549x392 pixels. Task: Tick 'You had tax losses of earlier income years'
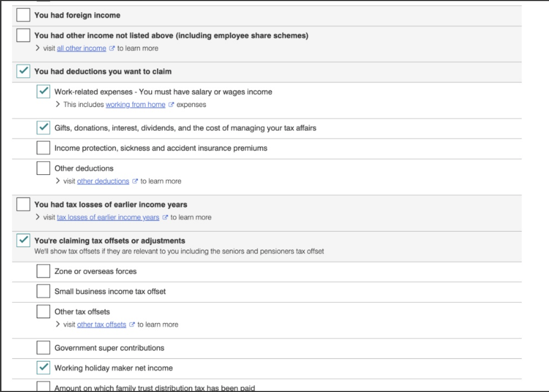click(x=23, y=204)
